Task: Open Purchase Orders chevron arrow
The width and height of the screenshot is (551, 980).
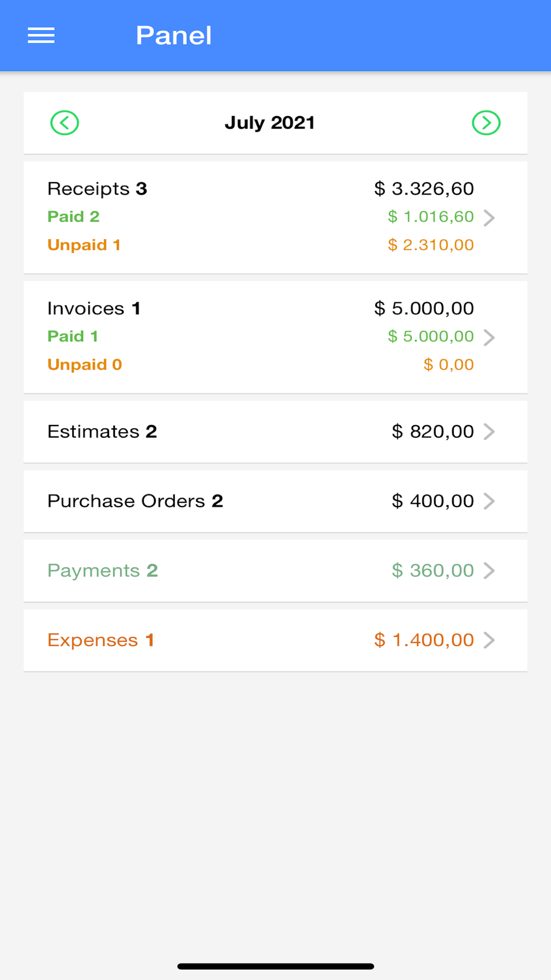Action: tap(489, 501)
